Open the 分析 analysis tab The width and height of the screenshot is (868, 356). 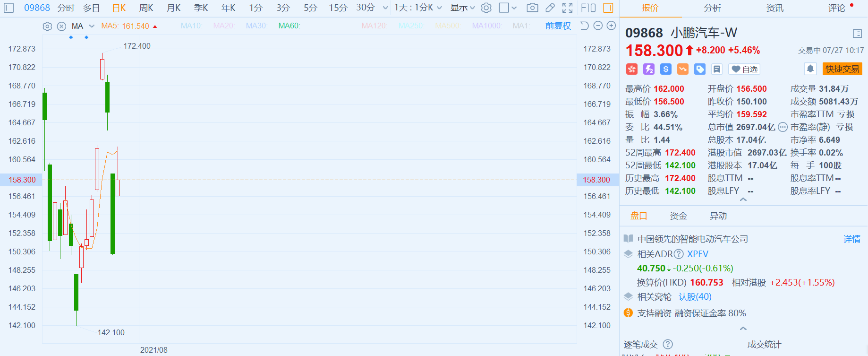pyautogui.click(x=712, y=8)
